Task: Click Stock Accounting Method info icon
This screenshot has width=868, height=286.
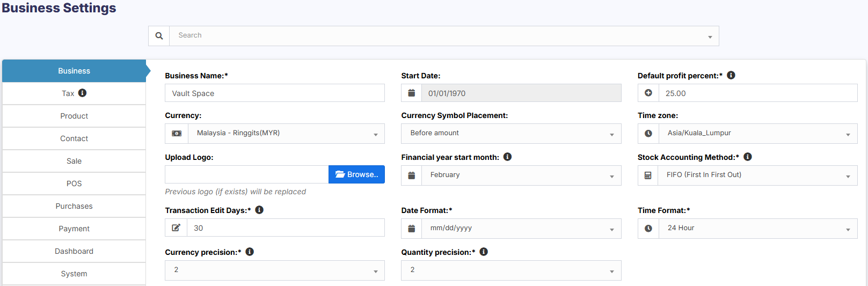Action: coord(747,157)
